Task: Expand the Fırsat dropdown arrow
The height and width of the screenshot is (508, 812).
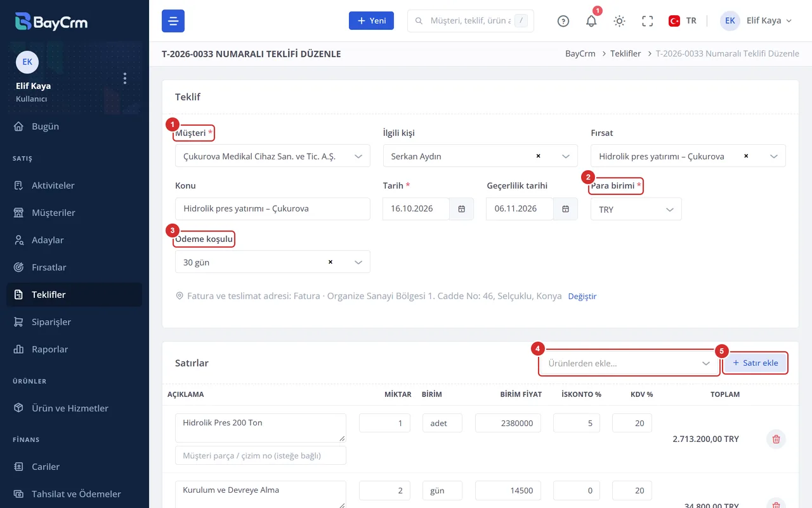Action: tap(774, 156)
